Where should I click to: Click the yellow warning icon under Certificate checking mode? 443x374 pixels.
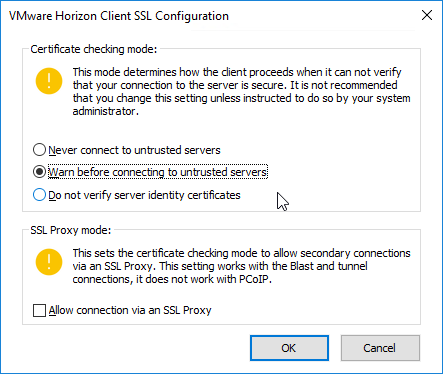coord(49,81)
